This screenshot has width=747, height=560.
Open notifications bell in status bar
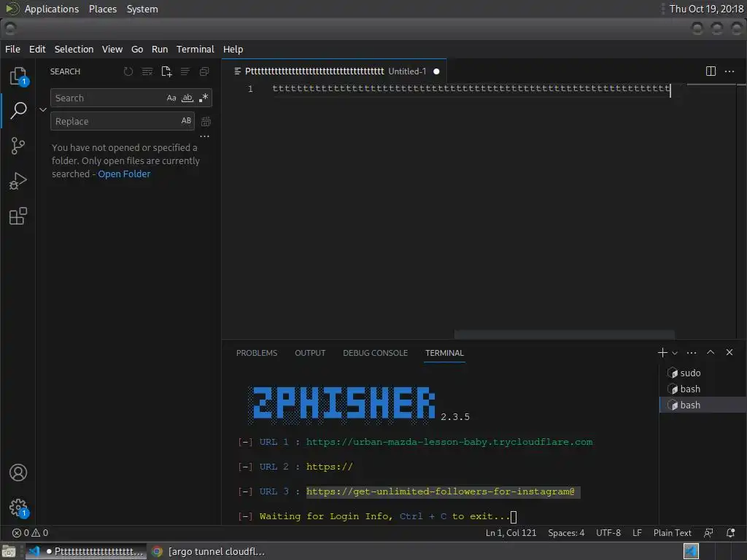pos(730,533)
